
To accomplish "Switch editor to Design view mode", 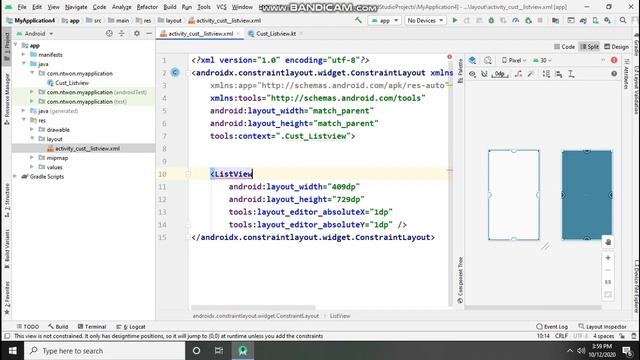I will coord(616,47).
